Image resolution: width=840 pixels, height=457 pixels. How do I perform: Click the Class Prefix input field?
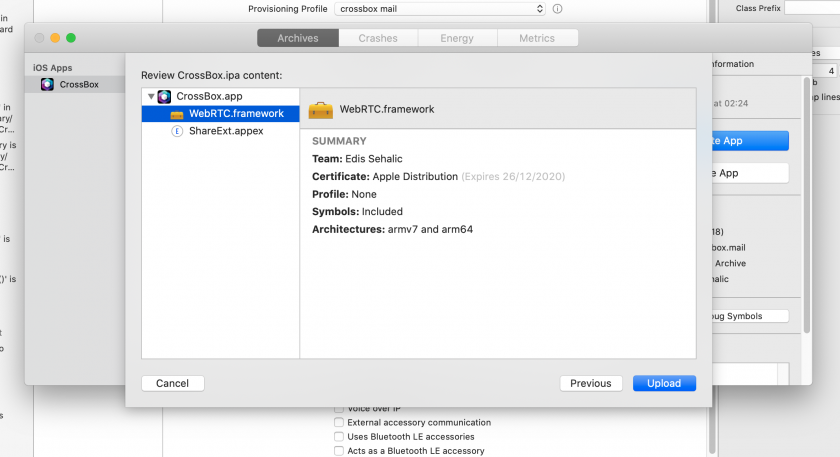click(x=812, y=8)
